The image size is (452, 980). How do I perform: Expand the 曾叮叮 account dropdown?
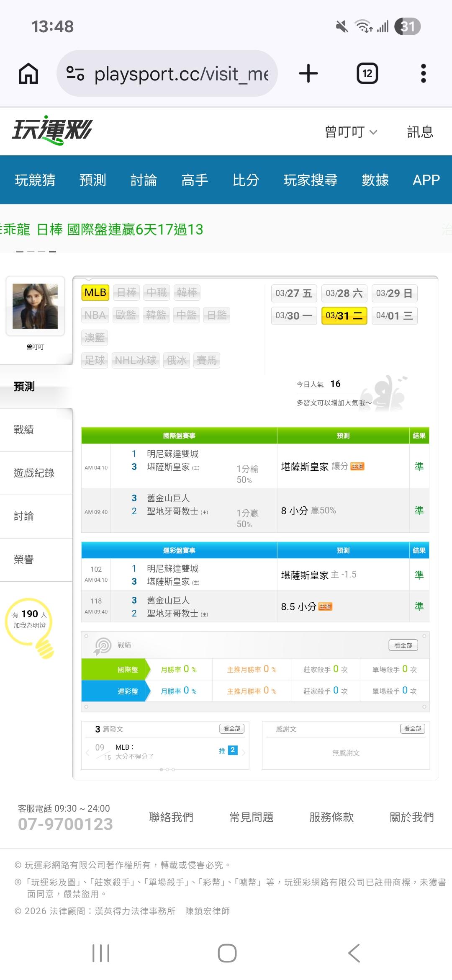click(351, 132)
